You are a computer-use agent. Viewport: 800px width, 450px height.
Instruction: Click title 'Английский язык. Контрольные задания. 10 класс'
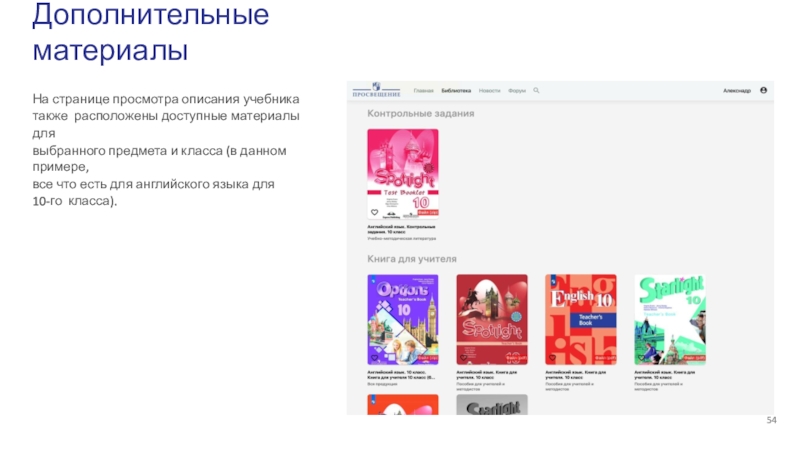point(402,229)
